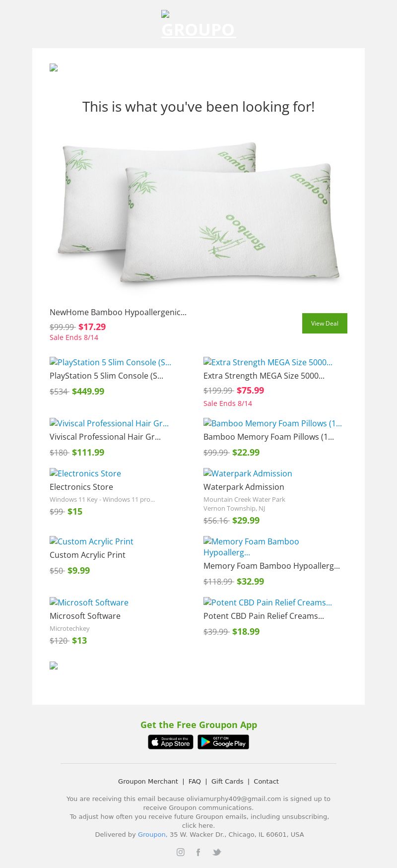The image size is (397, 868).
Task: Open the Viviscal Professional Hair image link
Action: click(x=109, y=423)
